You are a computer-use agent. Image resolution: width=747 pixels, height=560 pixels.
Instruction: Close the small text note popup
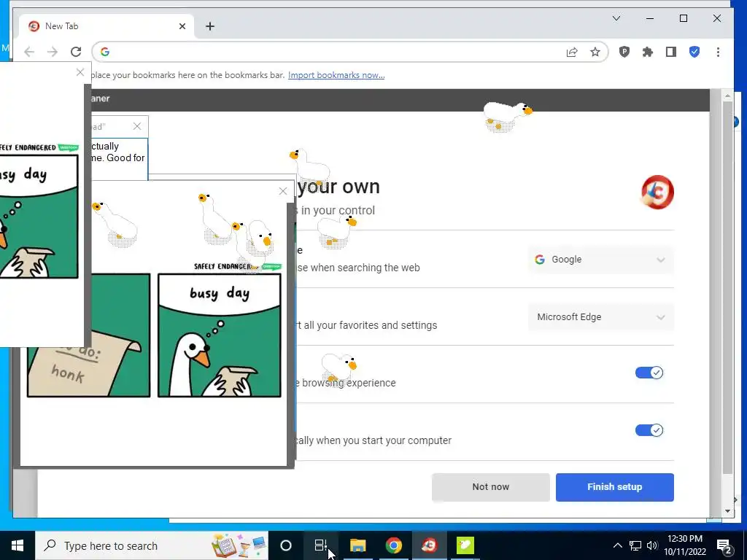(137, 126)
